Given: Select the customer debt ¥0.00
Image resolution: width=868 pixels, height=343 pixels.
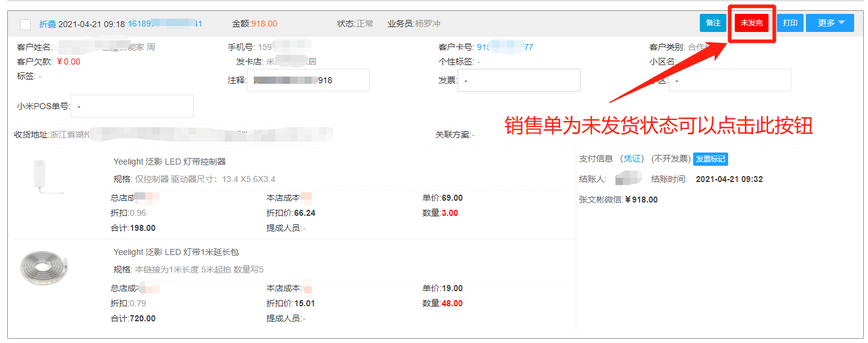Looking at the screenshot, I should 68,61.
